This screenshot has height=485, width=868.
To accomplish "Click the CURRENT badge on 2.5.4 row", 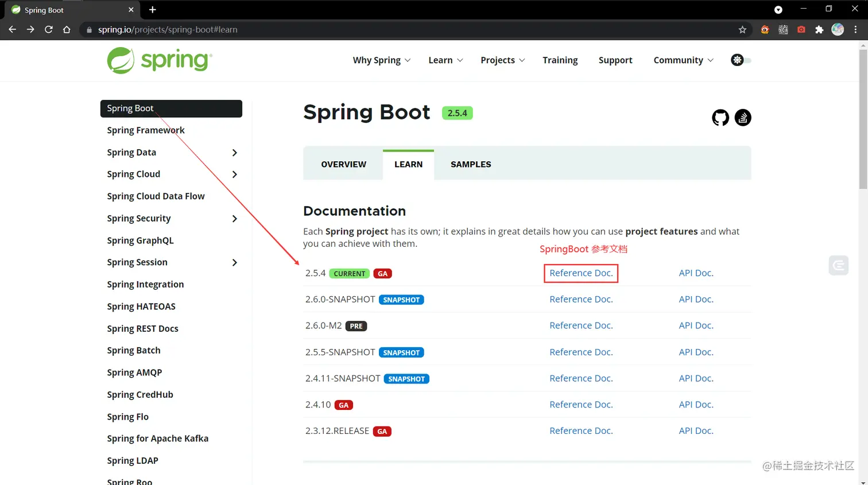I will (349, 274).
